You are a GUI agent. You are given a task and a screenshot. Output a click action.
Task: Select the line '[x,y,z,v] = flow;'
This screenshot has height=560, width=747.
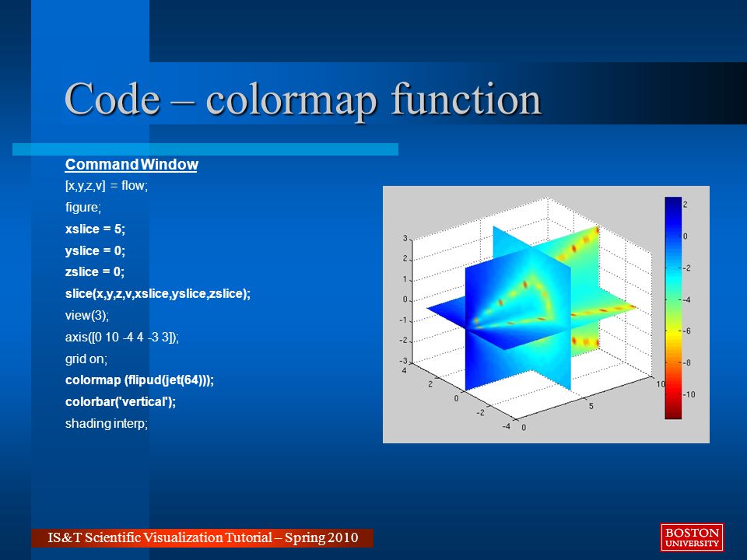coord(107,186)
